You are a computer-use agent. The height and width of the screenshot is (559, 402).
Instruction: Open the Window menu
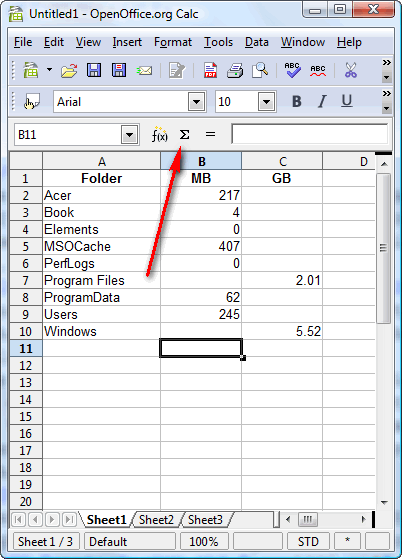303,42
